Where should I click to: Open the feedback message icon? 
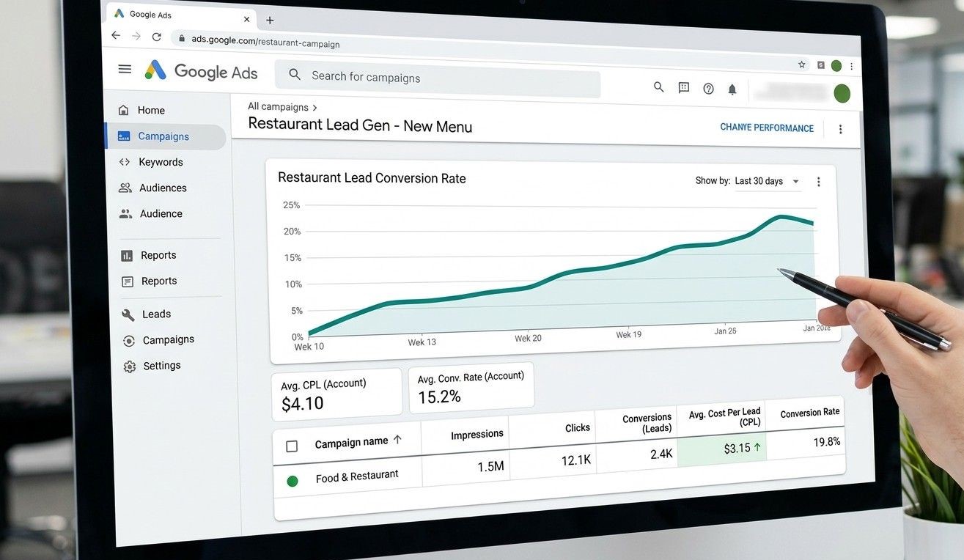[683, 88]
